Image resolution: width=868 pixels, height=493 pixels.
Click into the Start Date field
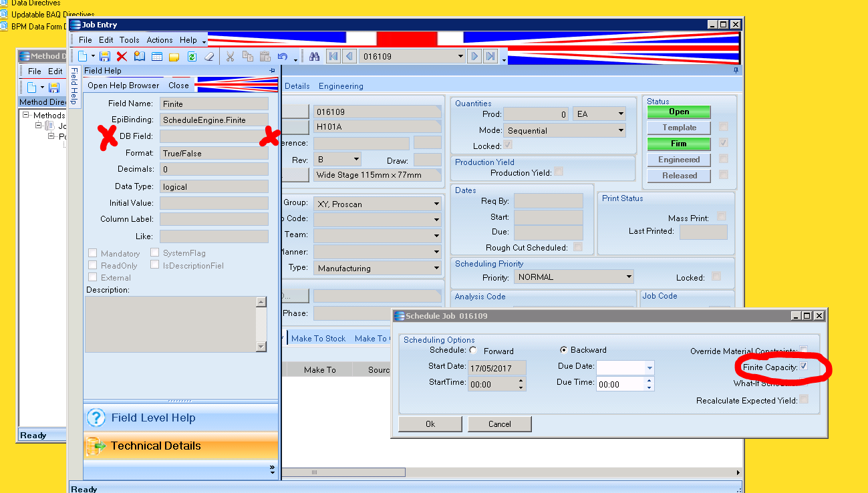pos(497,367)
